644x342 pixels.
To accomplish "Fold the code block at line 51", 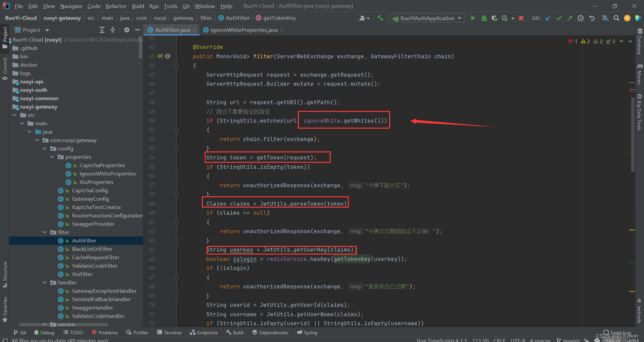I will (x=176, y=130).
